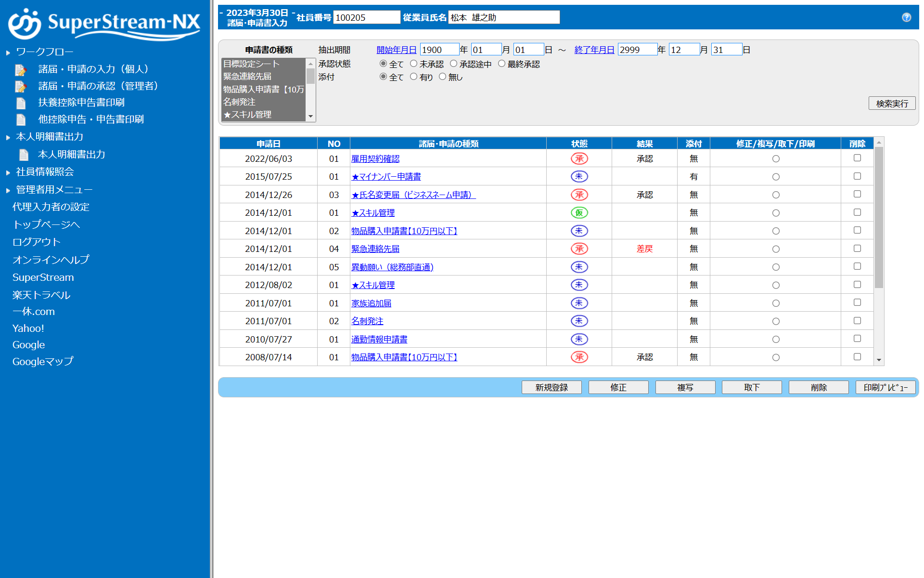The image size is (924, 578).
Task: Click the help question mark icon
Action: click(x=906, y=17)
